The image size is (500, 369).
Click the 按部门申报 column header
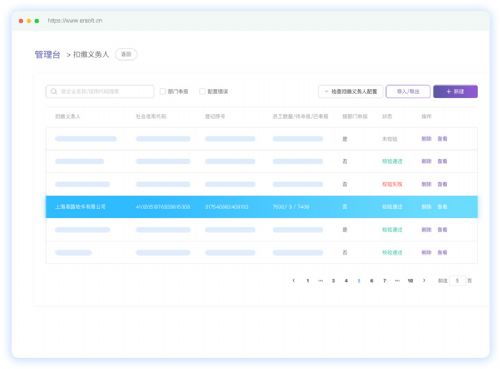click(x=355, y=116)
